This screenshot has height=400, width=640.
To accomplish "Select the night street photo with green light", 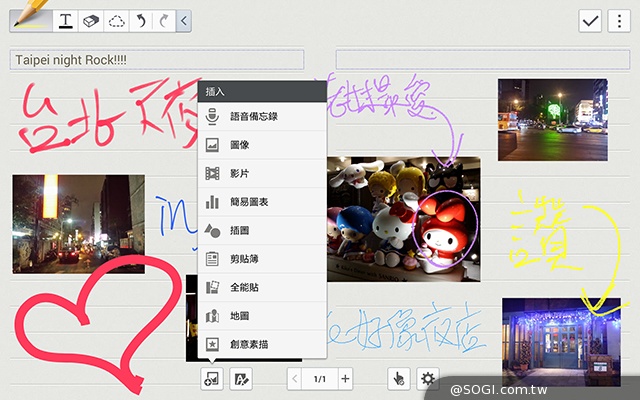I will pos(553,120).
